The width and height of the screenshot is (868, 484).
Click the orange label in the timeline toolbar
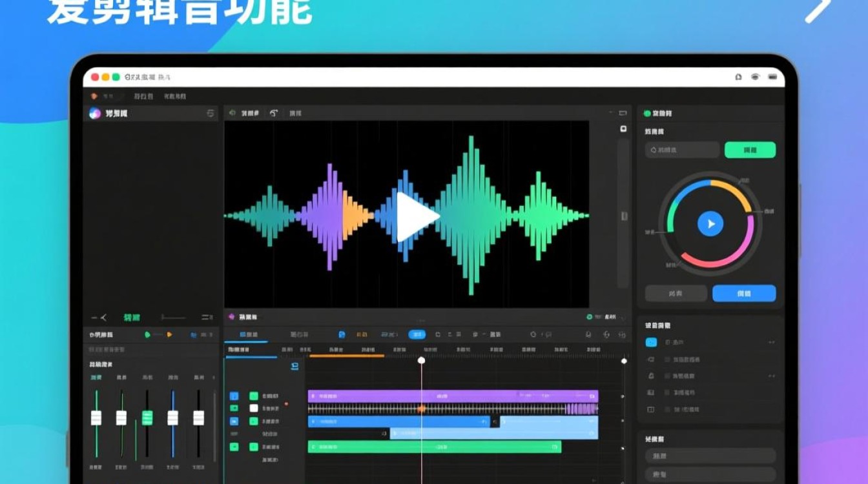click(362, 334)
